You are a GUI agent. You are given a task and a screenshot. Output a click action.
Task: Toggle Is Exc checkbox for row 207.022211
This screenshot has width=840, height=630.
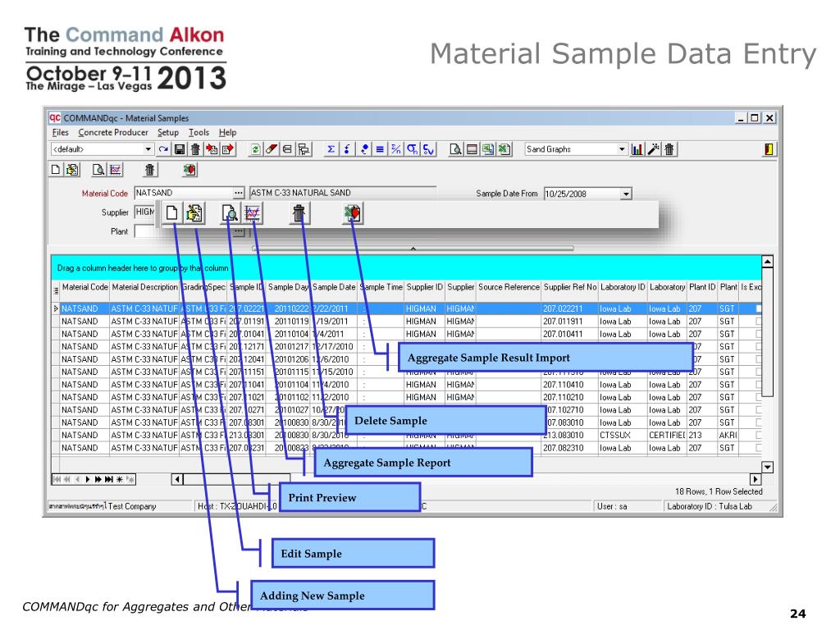click(x=758, y=308)
